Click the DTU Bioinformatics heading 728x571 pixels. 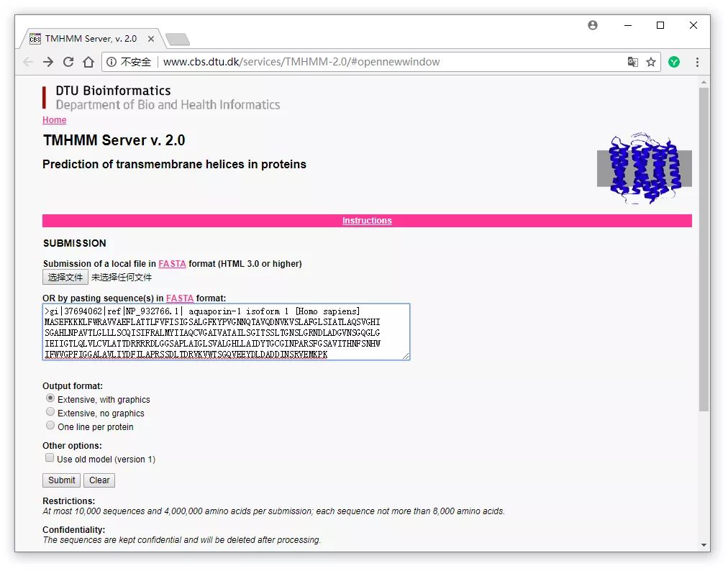113,91
